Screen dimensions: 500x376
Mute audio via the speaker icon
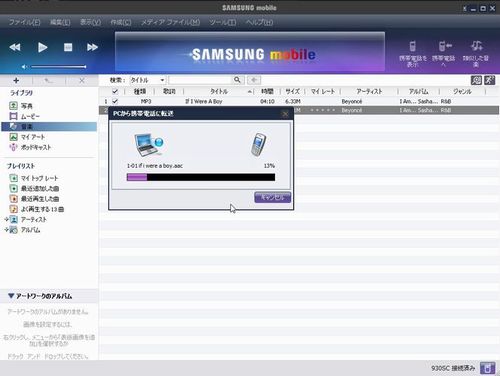click(24, 67)
